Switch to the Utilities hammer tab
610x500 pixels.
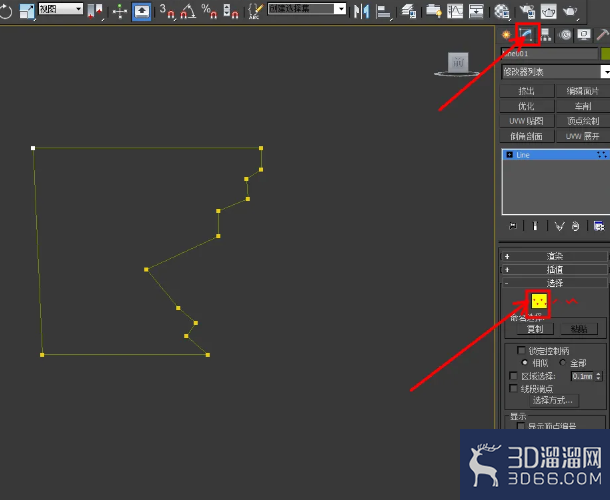click(602, 35)
